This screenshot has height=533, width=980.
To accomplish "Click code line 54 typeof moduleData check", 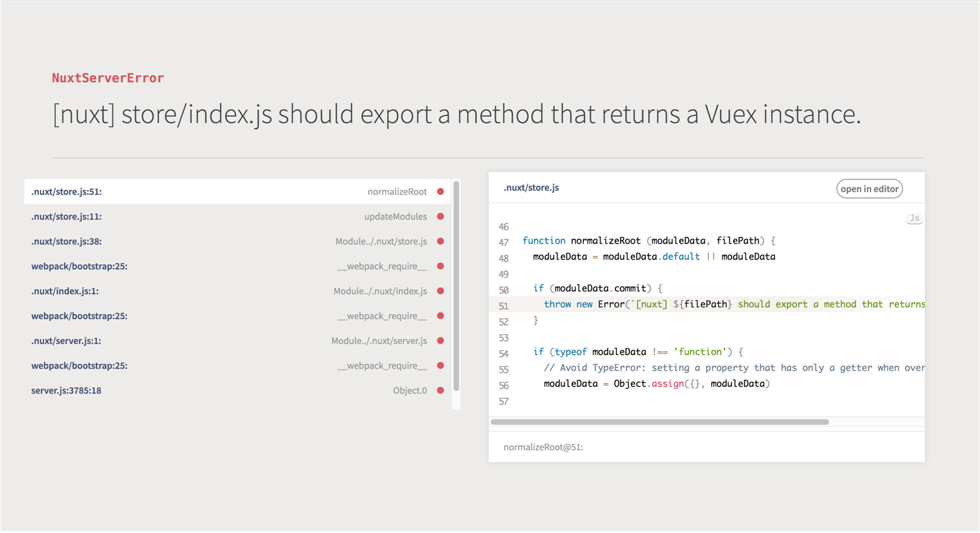I will (638, 352).
